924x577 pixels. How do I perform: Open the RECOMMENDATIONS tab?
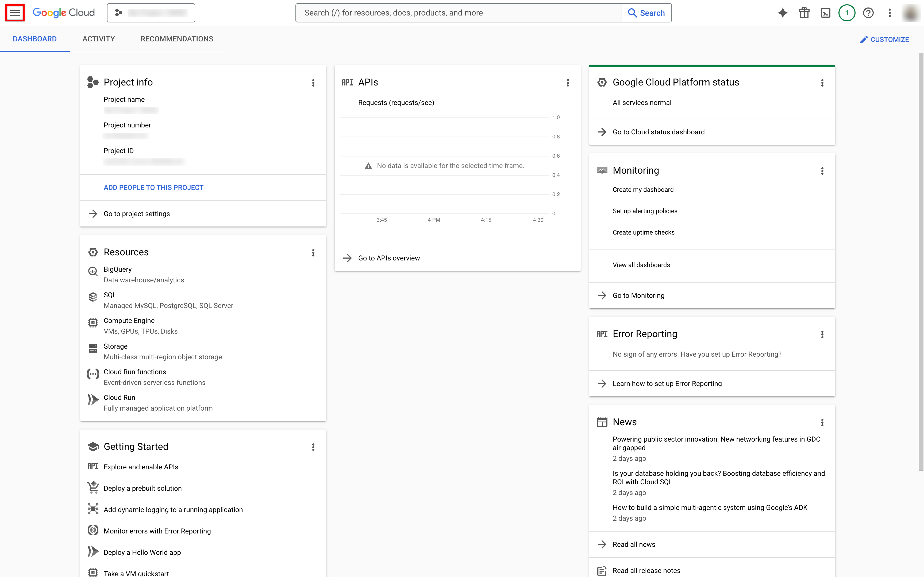point(176,38)
